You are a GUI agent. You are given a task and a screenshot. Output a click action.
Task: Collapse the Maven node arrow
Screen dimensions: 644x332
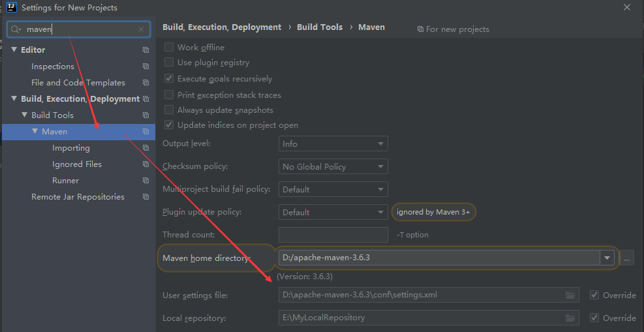35,131
